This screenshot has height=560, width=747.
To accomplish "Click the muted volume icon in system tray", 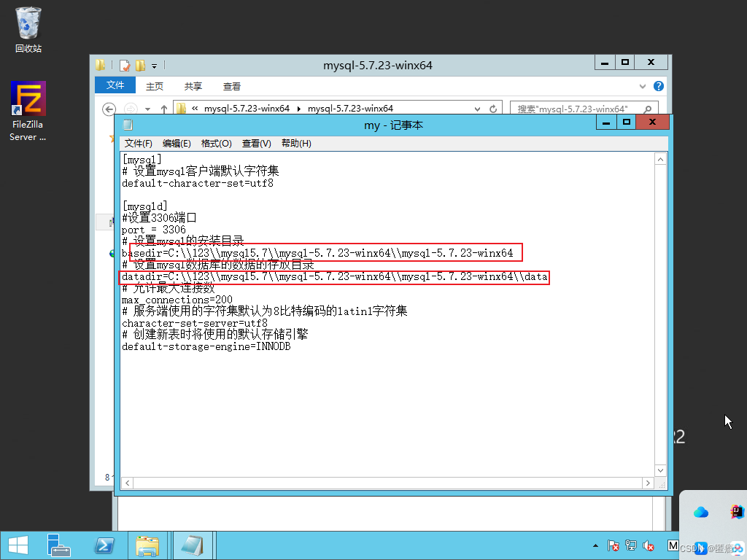I will (x=649, y=545).
